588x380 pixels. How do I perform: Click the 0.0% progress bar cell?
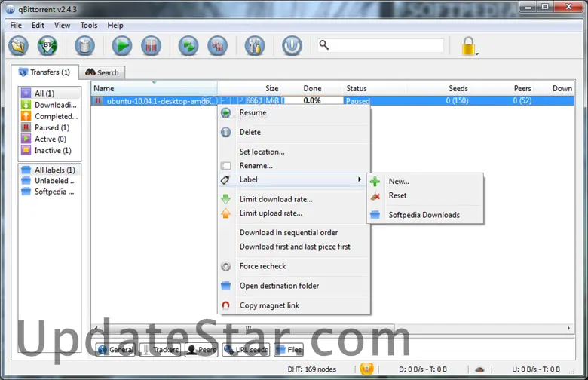point(312,100)
